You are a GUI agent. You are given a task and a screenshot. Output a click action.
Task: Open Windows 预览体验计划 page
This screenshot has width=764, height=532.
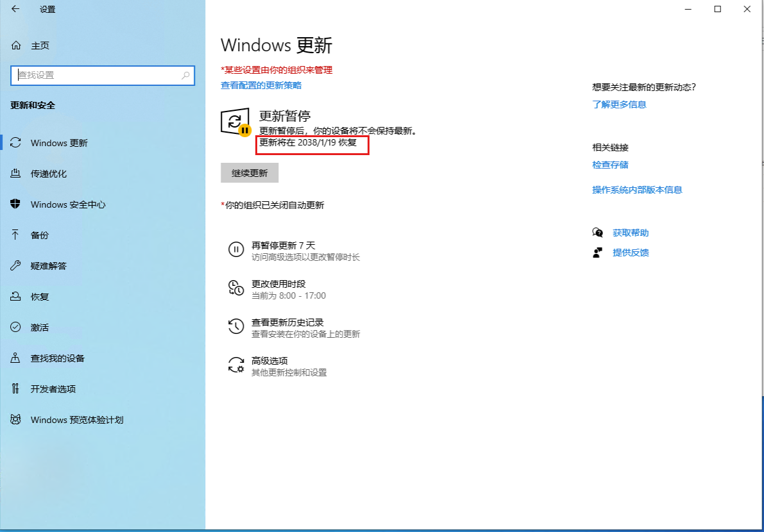tap(103, 420)
